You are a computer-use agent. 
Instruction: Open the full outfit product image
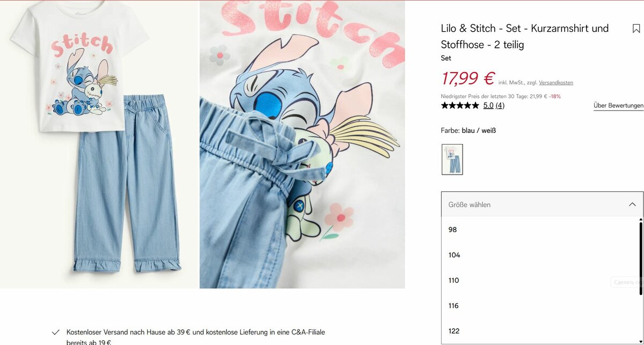click(x=99, y=144)
